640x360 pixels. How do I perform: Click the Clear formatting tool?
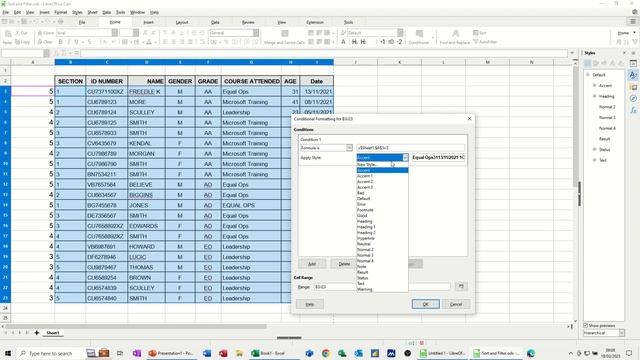(44, 42)
